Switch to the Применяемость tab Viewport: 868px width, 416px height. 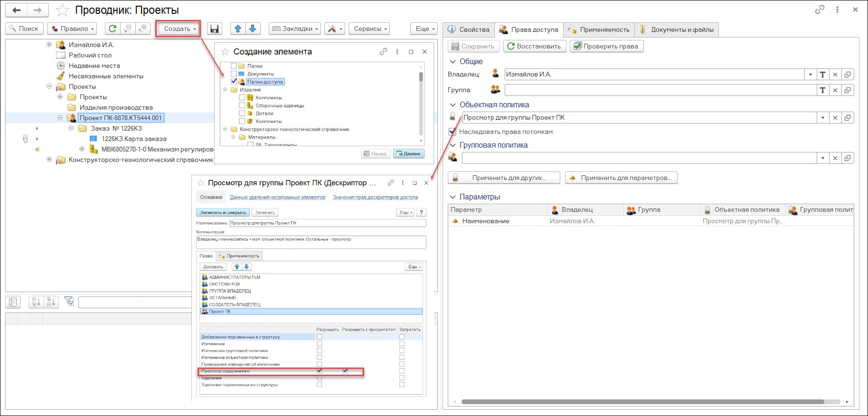point(598,29)
